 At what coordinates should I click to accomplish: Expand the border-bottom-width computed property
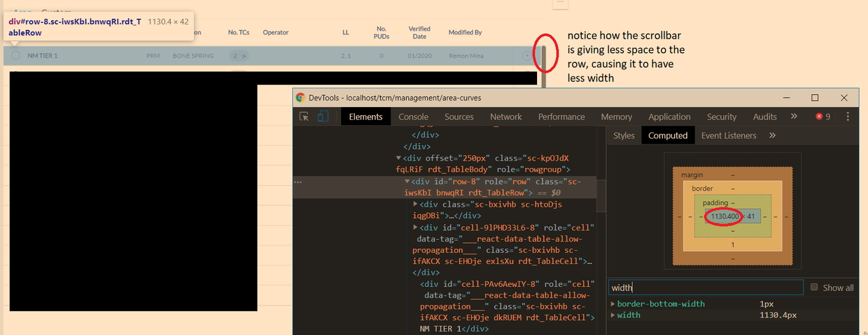(614, 304)
